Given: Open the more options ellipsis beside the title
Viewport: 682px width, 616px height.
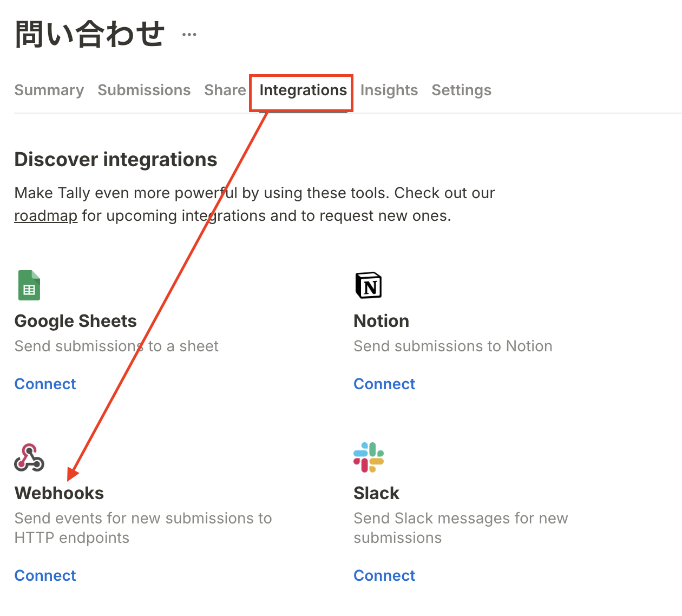Looking at the screenshot, I should (x=189, y=35).
